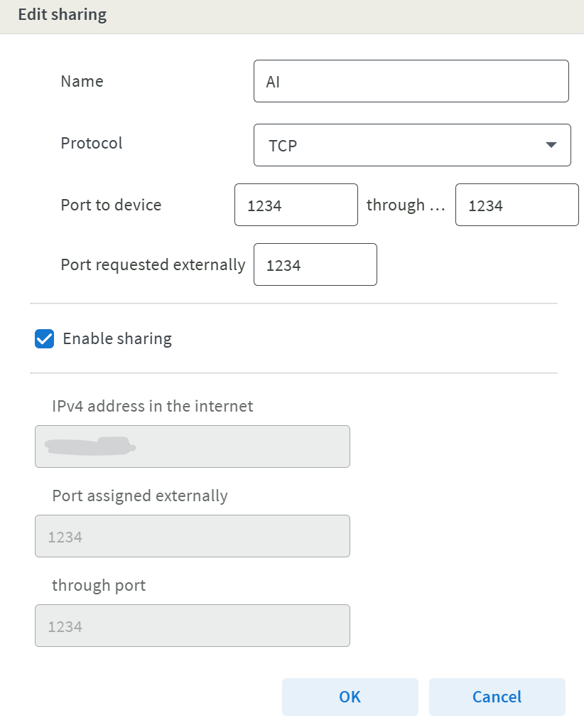
Task: Click the grayed through port field
Action: [x=192, y=626]
